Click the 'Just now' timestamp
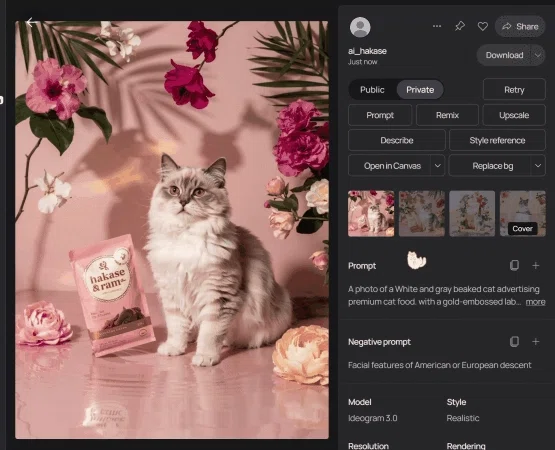Image resolution: width=555 pixels, height=450 pixels. [362, 62]
